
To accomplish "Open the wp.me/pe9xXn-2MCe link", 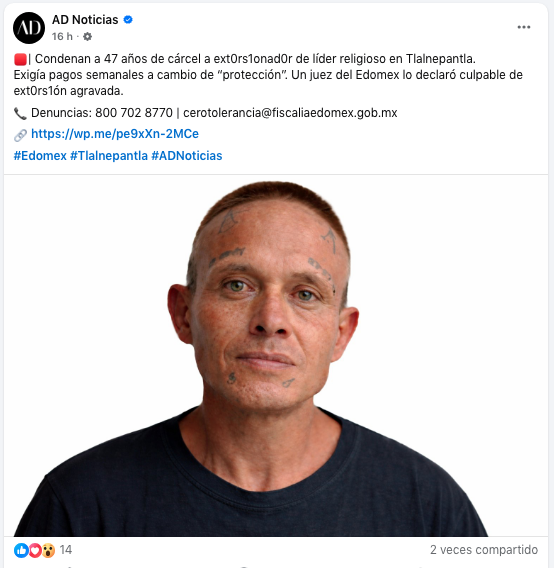I will [x=115, y=134].
